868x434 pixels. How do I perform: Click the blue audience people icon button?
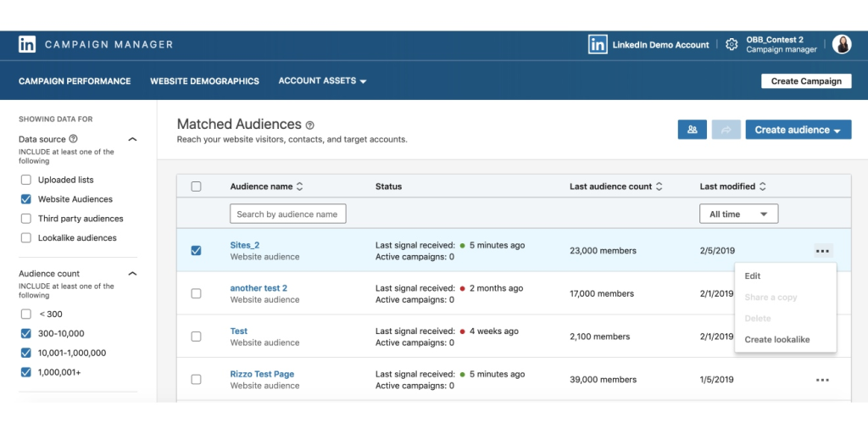pyautogui.click(x=692, y=130)
